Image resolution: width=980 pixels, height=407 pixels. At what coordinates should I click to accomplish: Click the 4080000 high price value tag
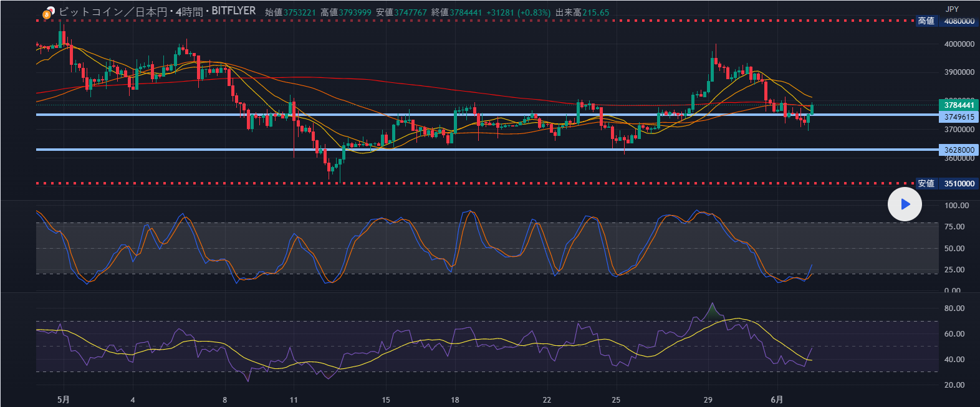click(x=959, y=21)
